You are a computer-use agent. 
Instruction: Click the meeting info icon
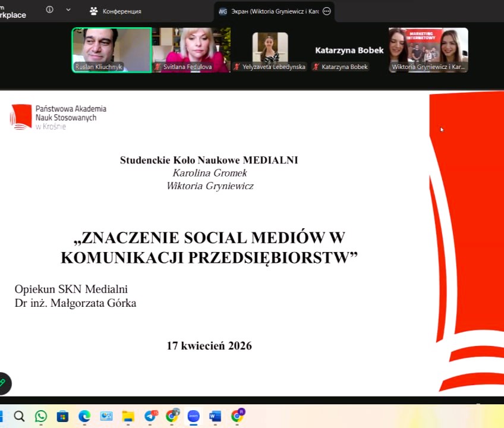pyautogui.click(x=49, y=10)
